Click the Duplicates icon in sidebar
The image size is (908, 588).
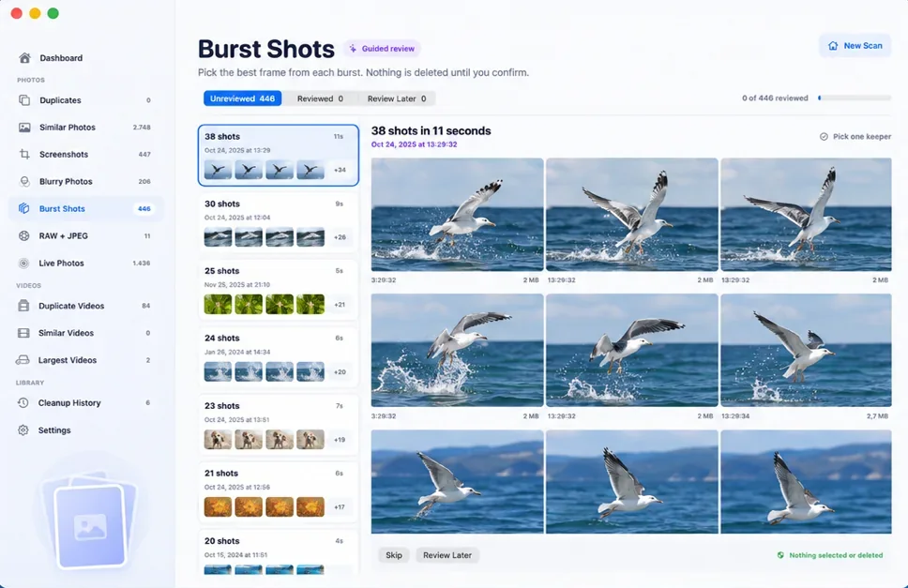24,100
